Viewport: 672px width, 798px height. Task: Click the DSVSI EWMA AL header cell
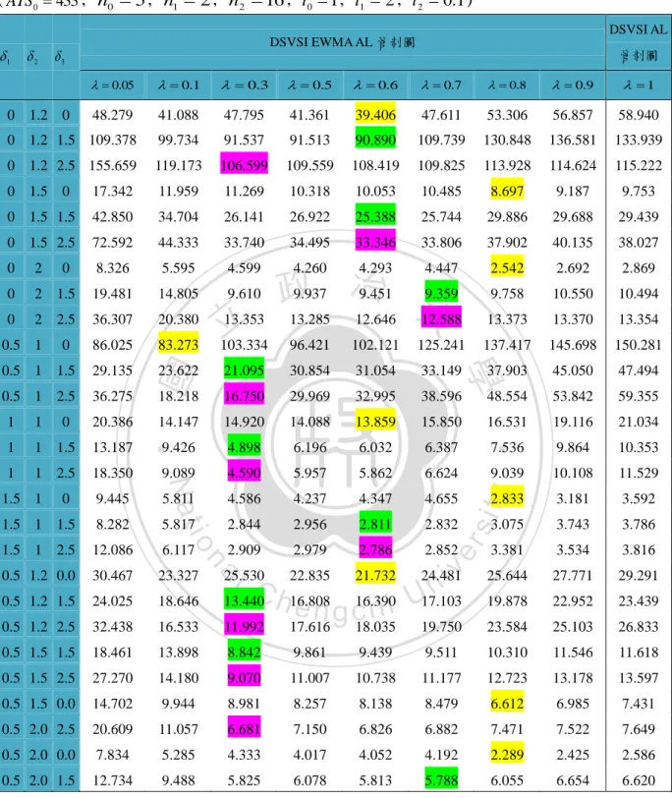coord(342,42)
